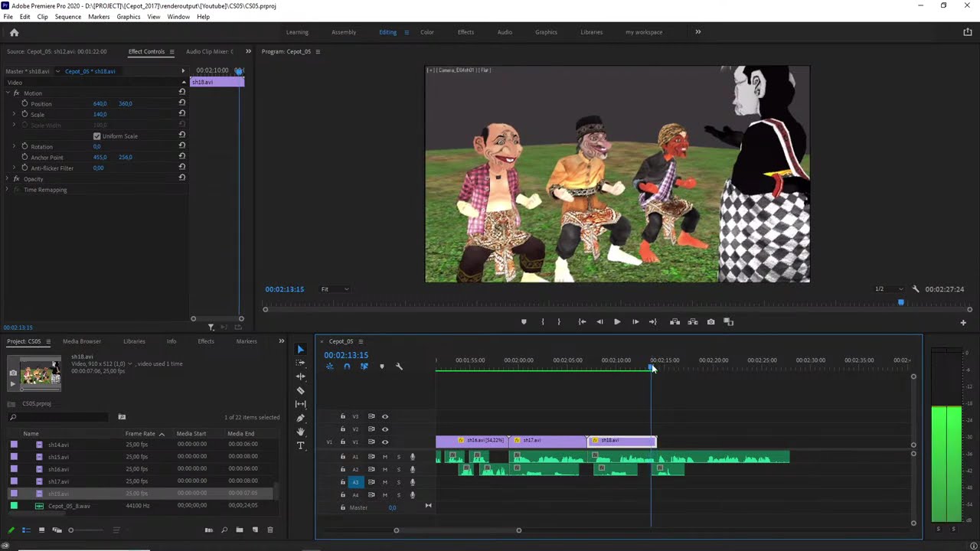Delete selected project item trash icon
980x551 pixels.
(269, 530)
